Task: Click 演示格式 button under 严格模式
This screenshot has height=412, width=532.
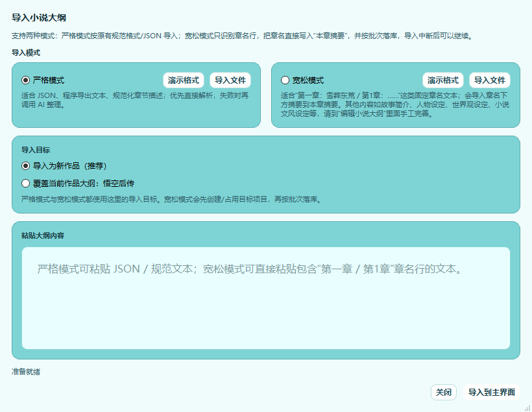Action: tap(184, 80)
